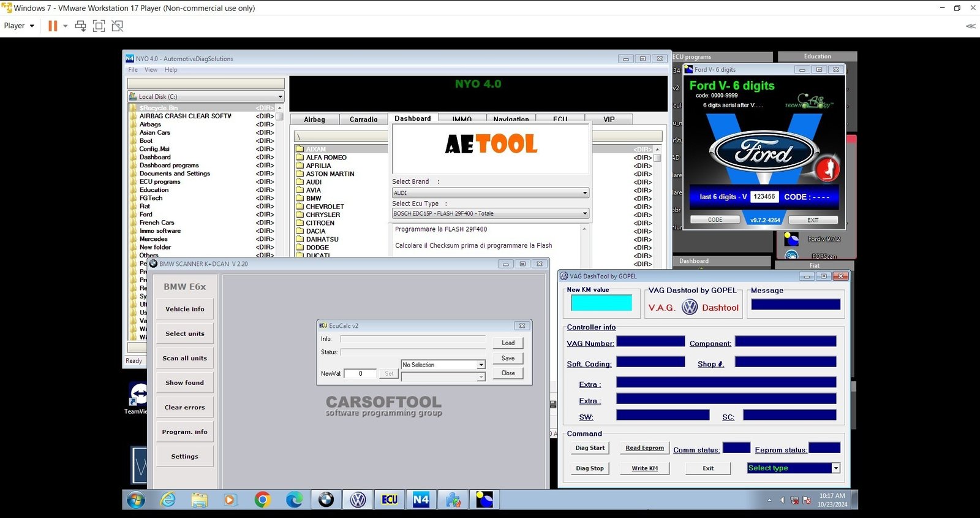Click the EcuCalc NewVal input field

click(360, 373)
